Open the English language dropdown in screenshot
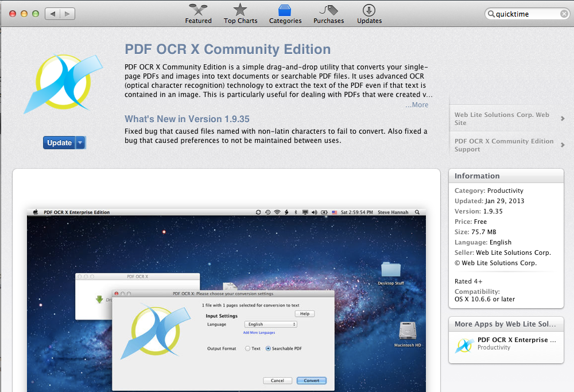The height and width of the screenshot is (392, 574). (270, 324)
